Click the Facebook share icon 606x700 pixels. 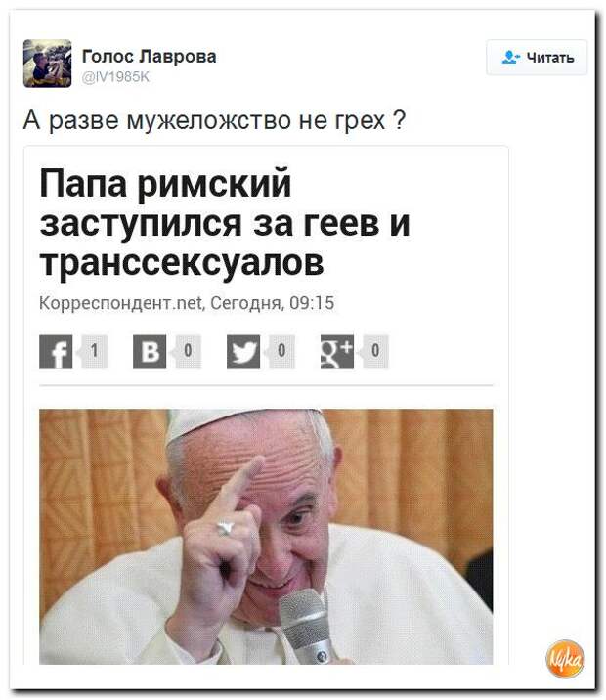click(x=56, y=351)
